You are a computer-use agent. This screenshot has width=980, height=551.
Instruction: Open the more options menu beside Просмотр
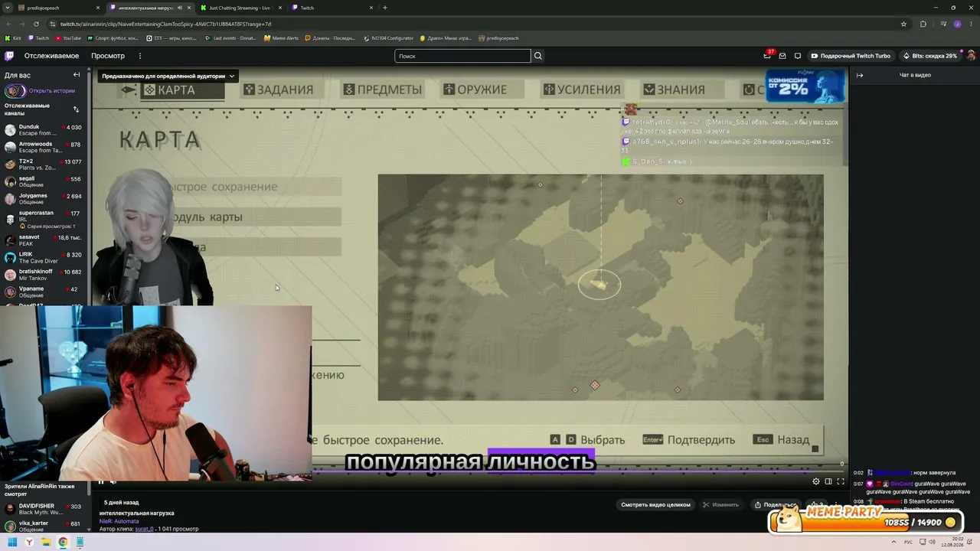tap(140, 56)
